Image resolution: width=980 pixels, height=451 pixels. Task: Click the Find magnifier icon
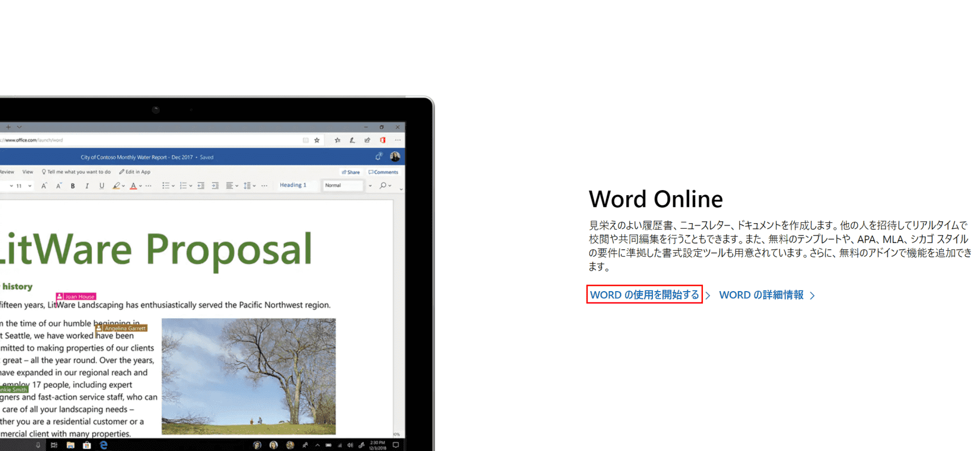coord(383,185)
